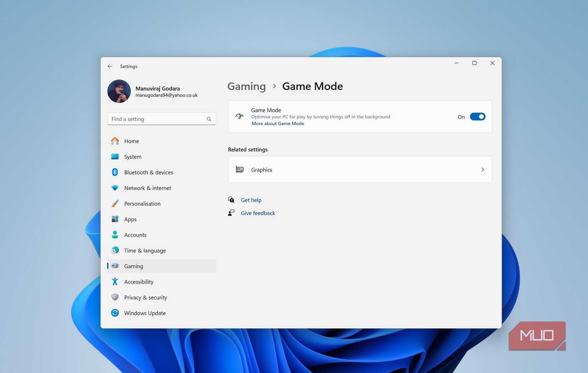This screenshot has height=373, width=588.
Task: Select the Gaming label in sidebar
Action: pos(134,266)
